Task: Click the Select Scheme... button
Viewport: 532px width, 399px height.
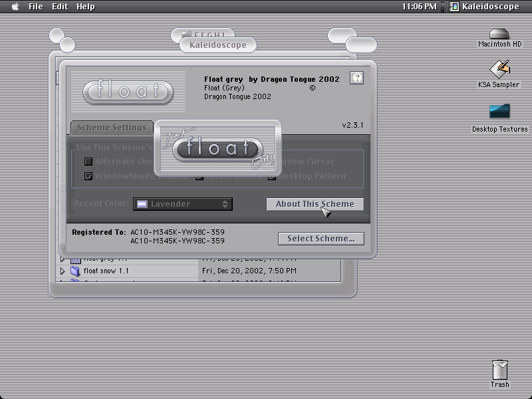Action: (321, 239)
